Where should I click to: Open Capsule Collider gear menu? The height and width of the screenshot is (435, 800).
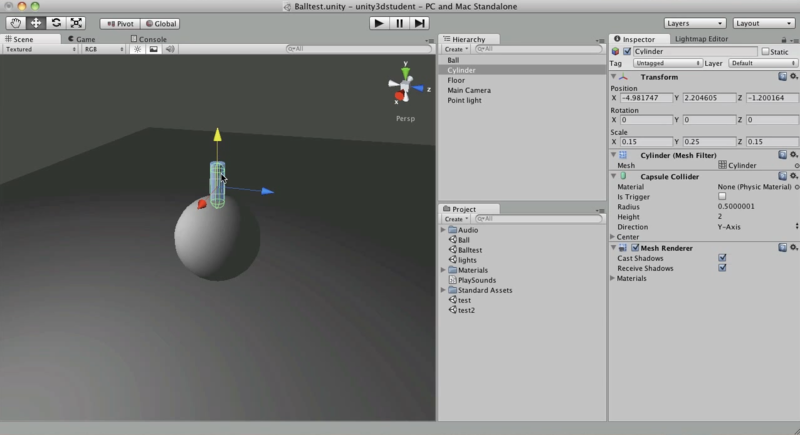pyautogui.click(x=793, y=176)
